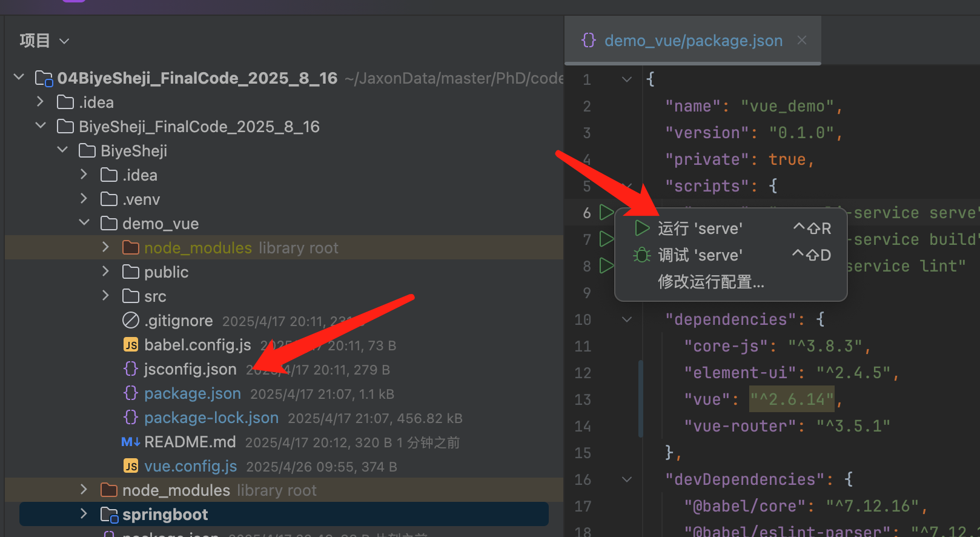The width and height of the screenshot is (980, 537).
Task: Open the 项目 view dropdown
Action: pyautogui.click(x=64, y=41)
